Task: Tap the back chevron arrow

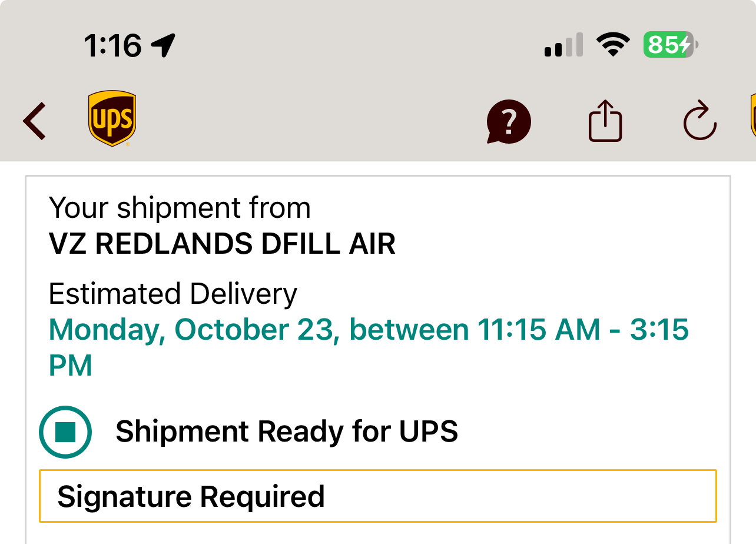Action: 35,121
